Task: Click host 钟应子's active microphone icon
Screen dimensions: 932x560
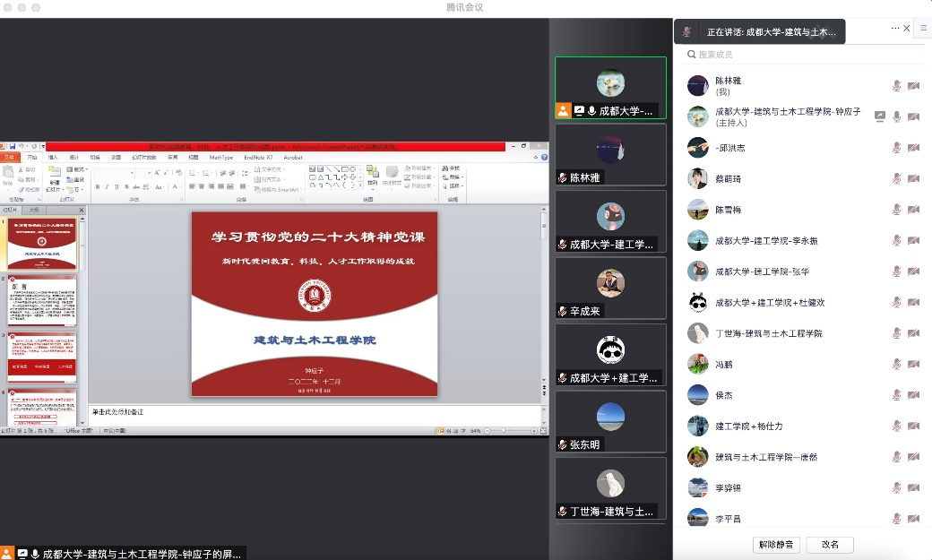Action: click(896, 116)
